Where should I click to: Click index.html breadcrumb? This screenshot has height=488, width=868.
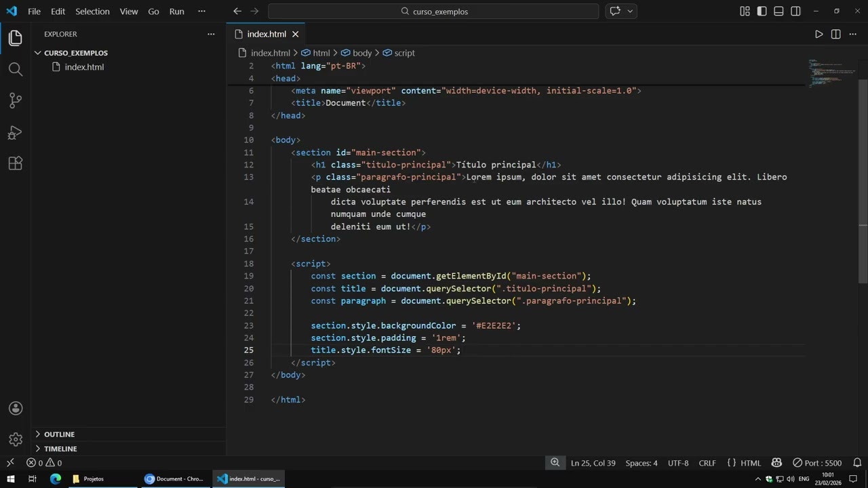click(x=264, y=53)
